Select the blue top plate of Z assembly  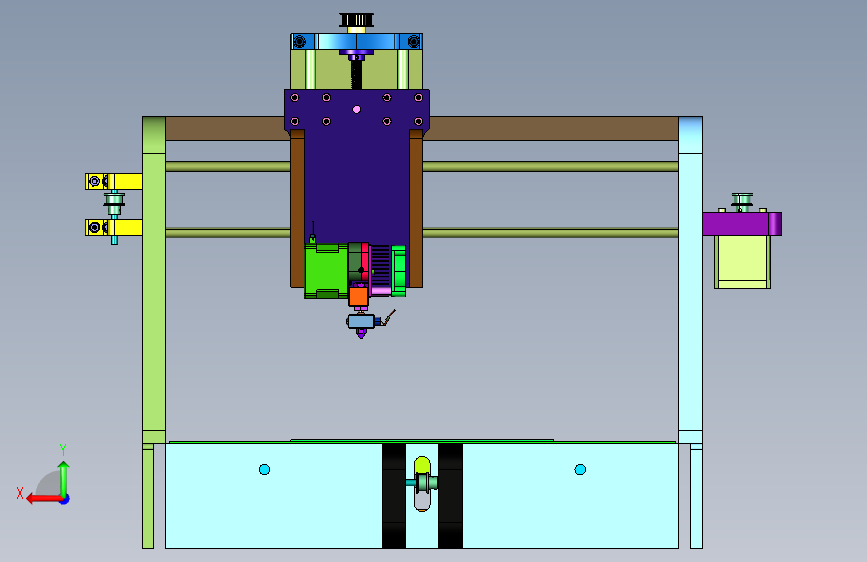coord(357,41)
